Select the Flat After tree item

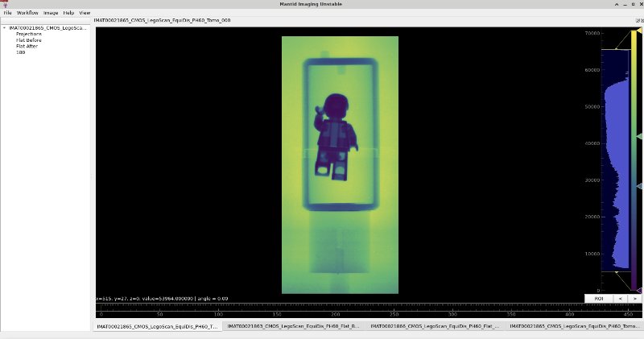point(27,46)
